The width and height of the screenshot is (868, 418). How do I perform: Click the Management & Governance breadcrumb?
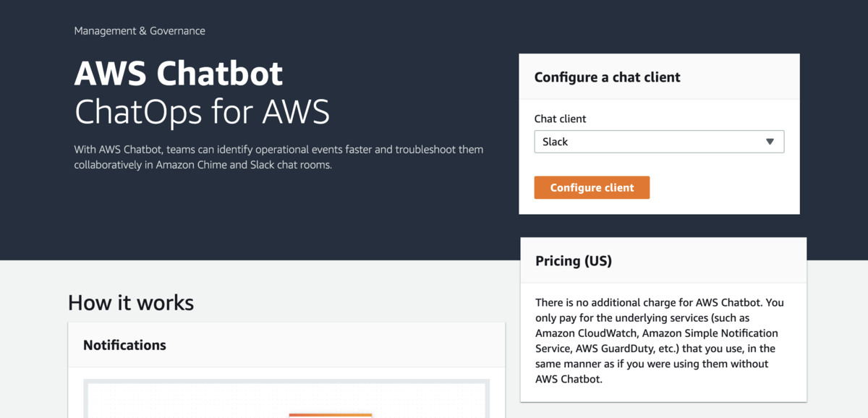point(140,31)
